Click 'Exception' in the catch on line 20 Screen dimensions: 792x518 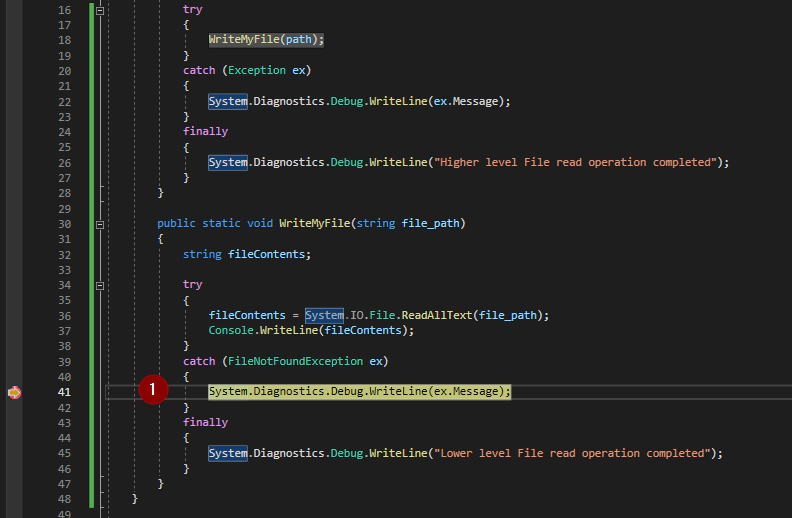(257, 70)
